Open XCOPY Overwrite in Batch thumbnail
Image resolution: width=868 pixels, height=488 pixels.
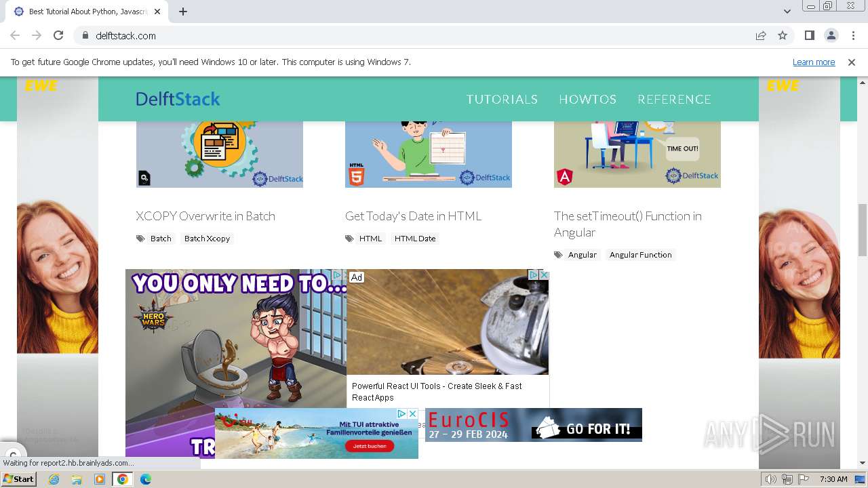pos(220,155)
